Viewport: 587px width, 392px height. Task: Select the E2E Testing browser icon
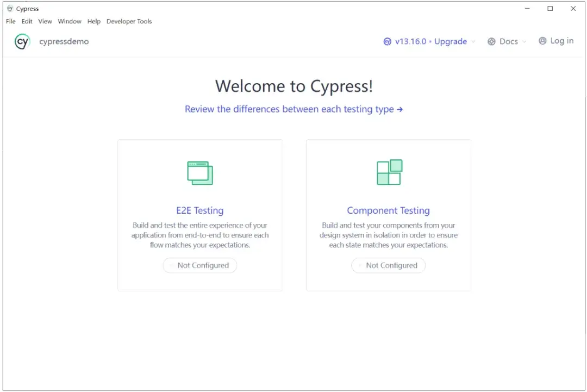point(199,172)
